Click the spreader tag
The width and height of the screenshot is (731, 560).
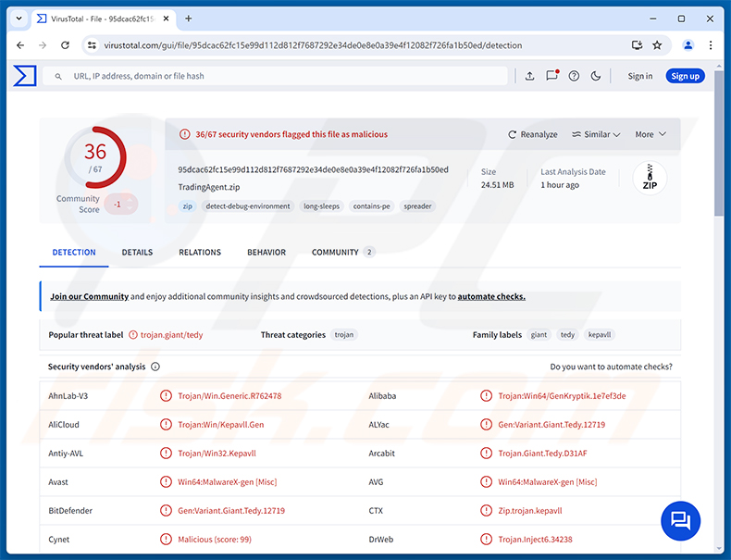pos(417,206)
